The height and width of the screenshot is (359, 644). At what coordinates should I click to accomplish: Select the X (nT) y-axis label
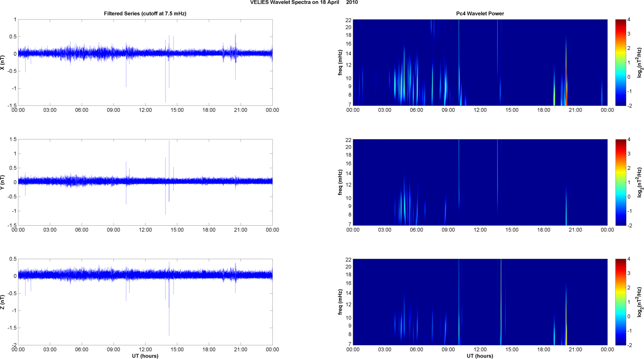click(3, 62)
